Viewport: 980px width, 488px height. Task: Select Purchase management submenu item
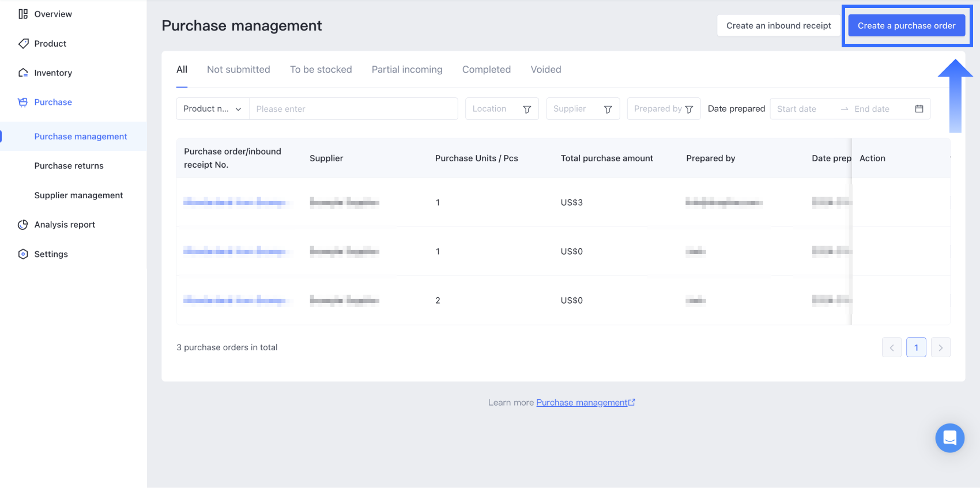[73, 137]
